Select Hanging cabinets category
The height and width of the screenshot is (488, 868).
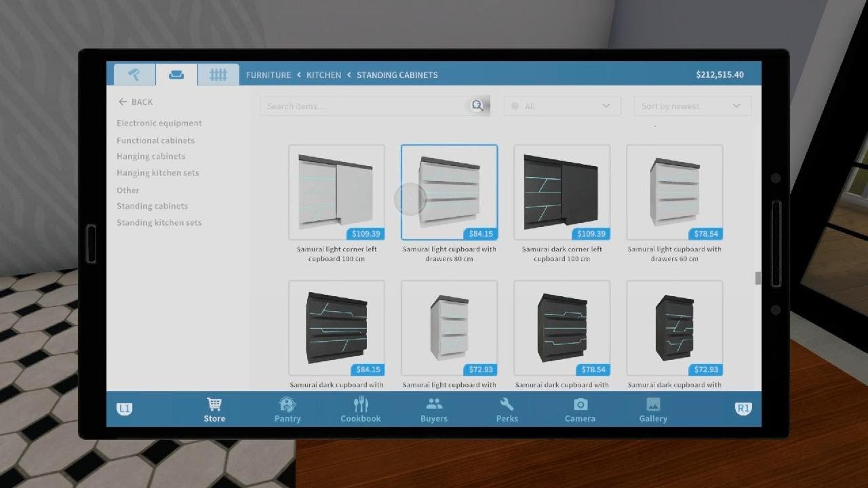151,157
